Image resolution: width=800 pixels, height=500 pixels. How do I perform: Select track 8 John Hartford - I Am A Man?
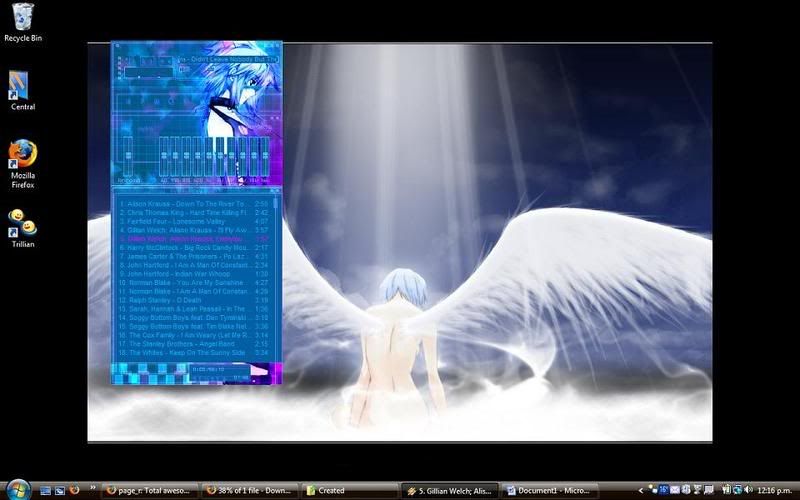(194, 265)
